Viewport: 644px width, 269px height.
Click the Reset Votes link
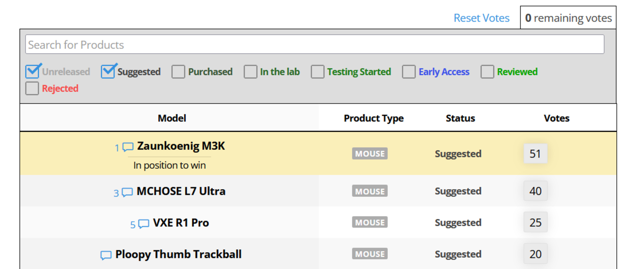pos(481,18)
